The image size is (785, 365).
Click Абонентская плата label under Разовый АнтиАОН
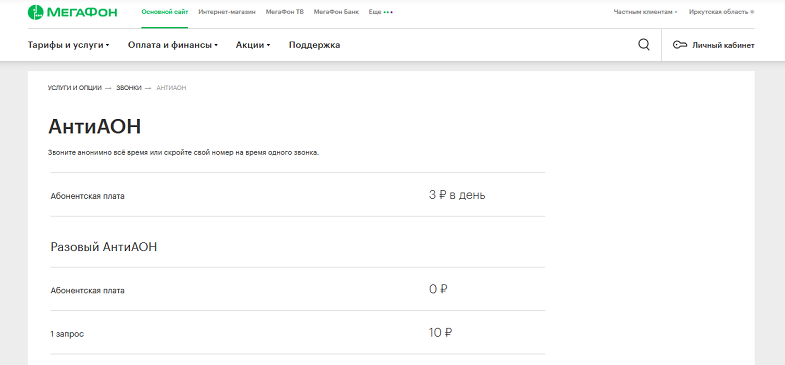(88, 290)
